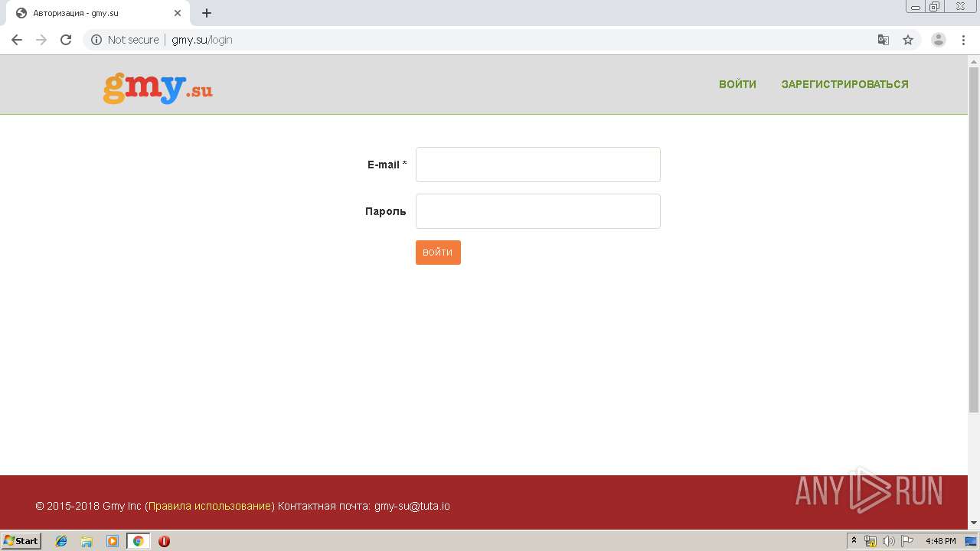The width and height of the screenshot is (980, 551).
Task: View site info for Not secure
Action: tap(125, 40)
